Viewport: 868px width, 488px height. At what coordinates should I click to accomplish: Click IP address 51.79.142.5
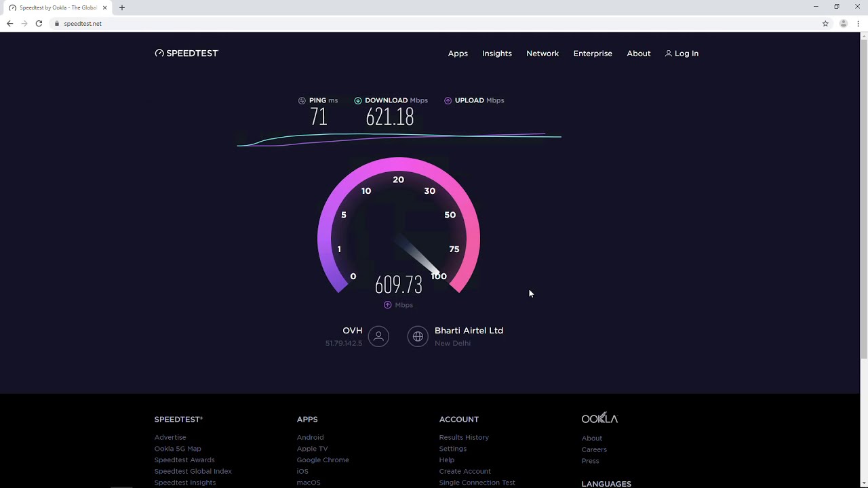click(x=344, y=343)
